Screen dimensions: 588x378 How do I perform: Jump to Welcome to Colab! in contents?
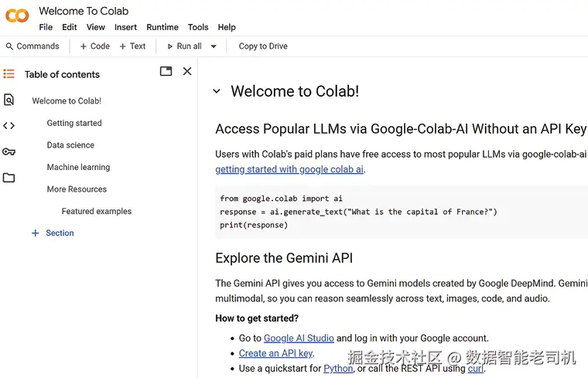(x=67, y=100)
